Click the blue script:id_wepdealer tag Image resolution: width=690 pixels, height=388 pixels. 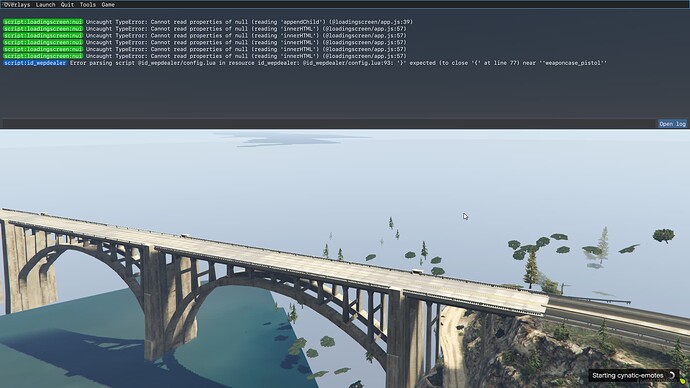point(35,63)
